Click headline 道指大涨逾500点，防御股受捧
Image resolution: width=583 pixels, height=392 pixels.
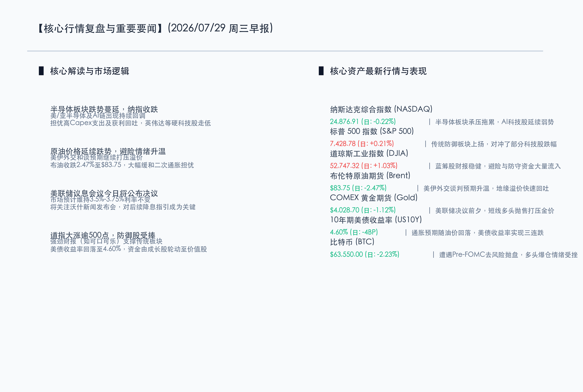pos(103,235)
